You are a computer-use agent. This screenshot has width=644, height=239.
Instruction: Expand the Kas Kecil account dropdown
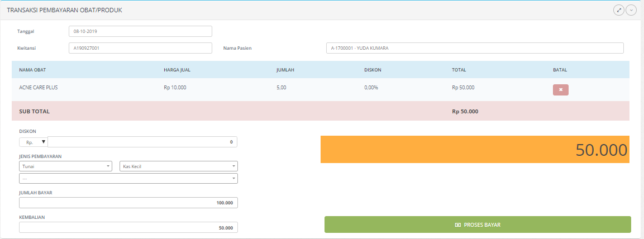tap(179, 166)
